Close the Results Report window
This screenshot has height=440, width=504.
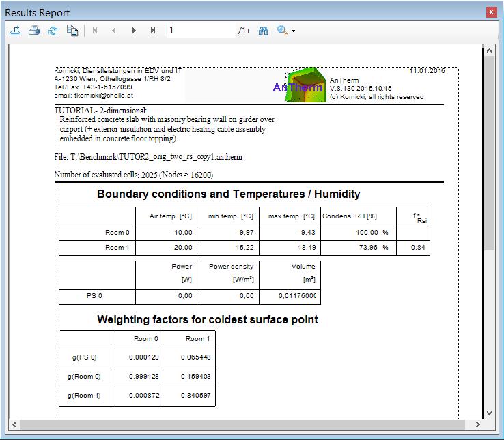click(x=491, y=12)
